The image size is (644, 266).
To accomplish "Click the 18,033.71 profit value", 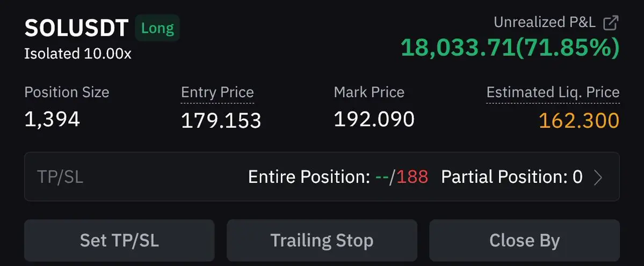I will coord(458,48).
